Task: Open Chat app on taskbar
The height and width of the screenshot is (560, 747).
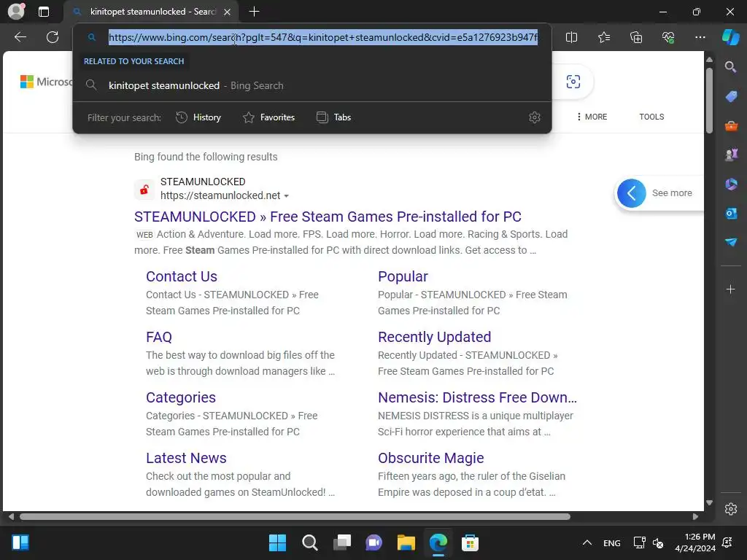Action: (374, 542)
